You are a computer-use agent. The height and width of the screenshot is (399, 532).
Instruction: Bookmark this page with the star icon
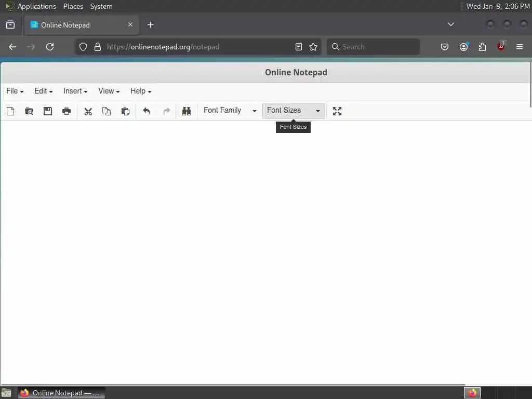click(x=313, y=47)
